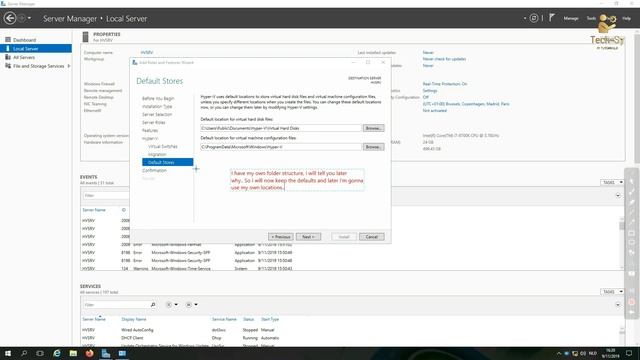The image size is (640, 360).
Task: Open the Help menu
Action: point(626,18)
